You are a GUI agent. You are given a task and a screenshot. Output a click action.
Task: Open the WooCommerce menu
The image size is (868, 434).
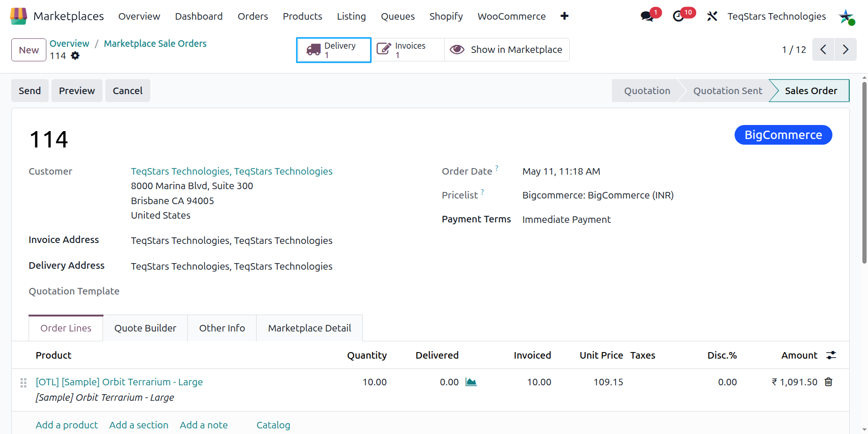click(x=512, y=16)
